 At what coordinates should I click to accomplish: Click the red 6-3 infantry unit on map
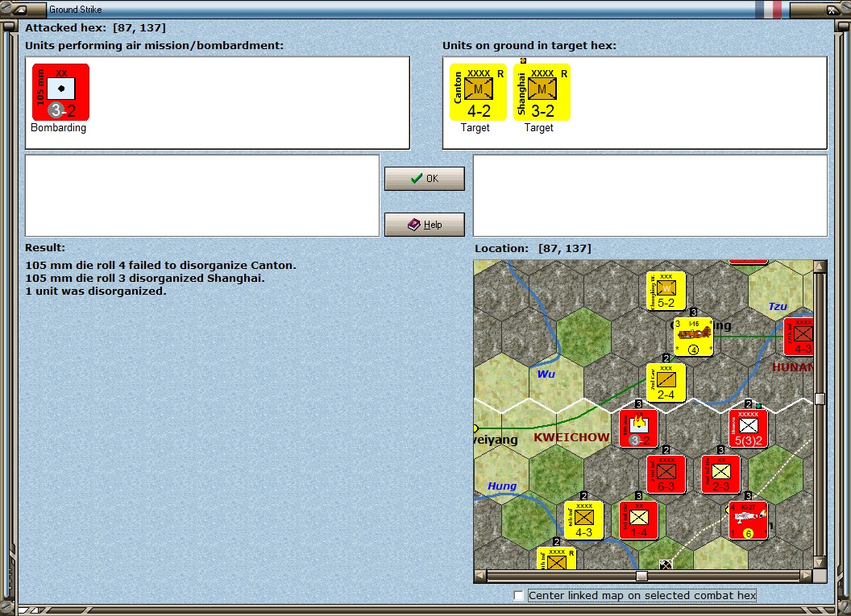(x=666, y=474)
